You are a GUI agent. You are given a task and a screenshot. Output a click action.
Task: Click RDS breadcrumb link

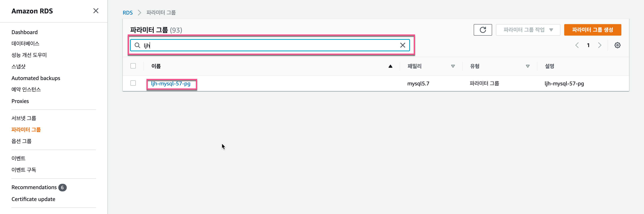tap(128, 12)
